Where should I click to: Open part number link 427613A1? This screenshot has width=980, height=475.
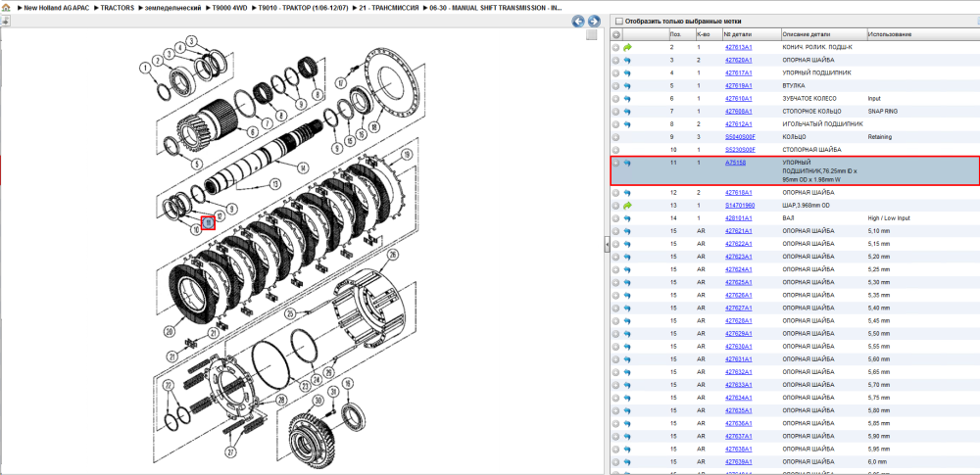[738, 47]
